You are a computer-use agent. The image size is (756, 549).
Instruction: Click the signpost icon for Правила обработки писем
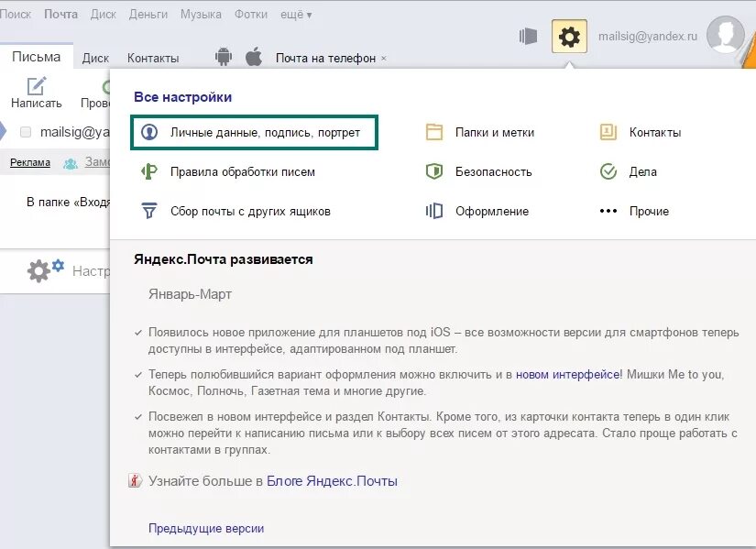[x=149, y=171]
